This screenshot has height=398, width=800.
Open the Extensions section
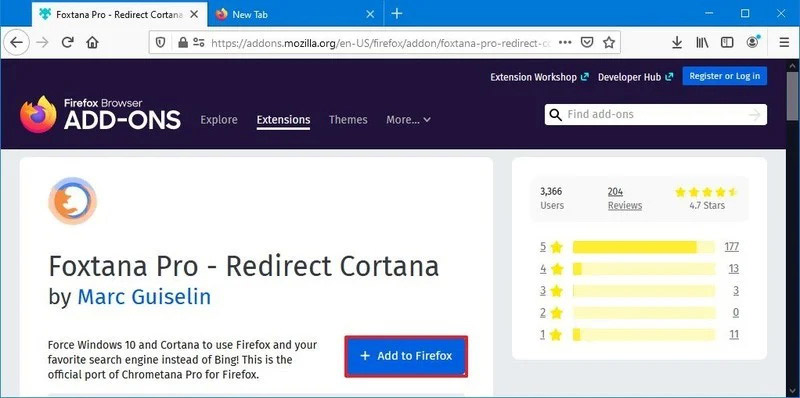coord(283,120)
